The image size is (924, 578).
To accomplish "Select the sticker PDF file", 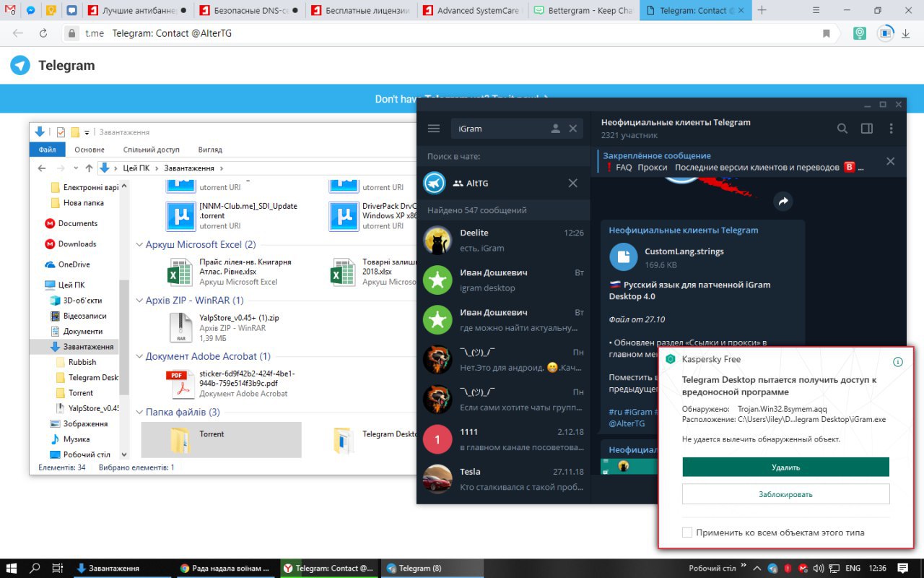I will (x=221, y=384).
